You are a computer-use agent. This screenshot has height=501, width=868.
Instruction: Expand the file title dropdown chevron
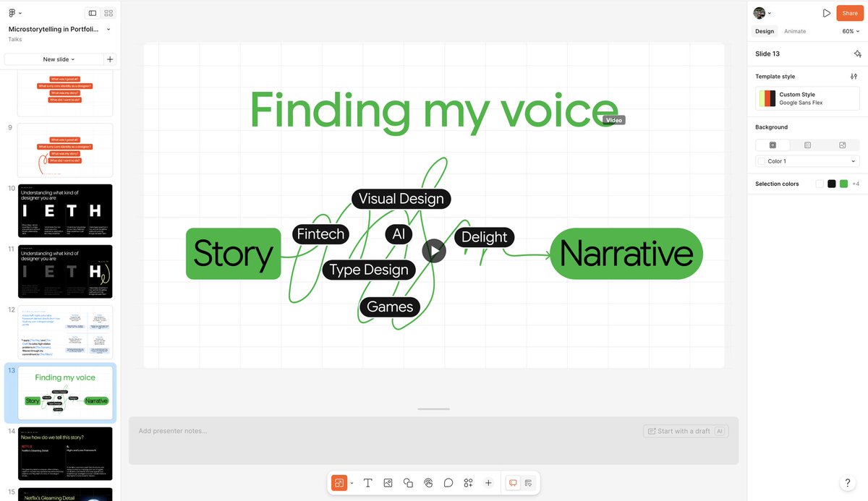pos(109,30)
